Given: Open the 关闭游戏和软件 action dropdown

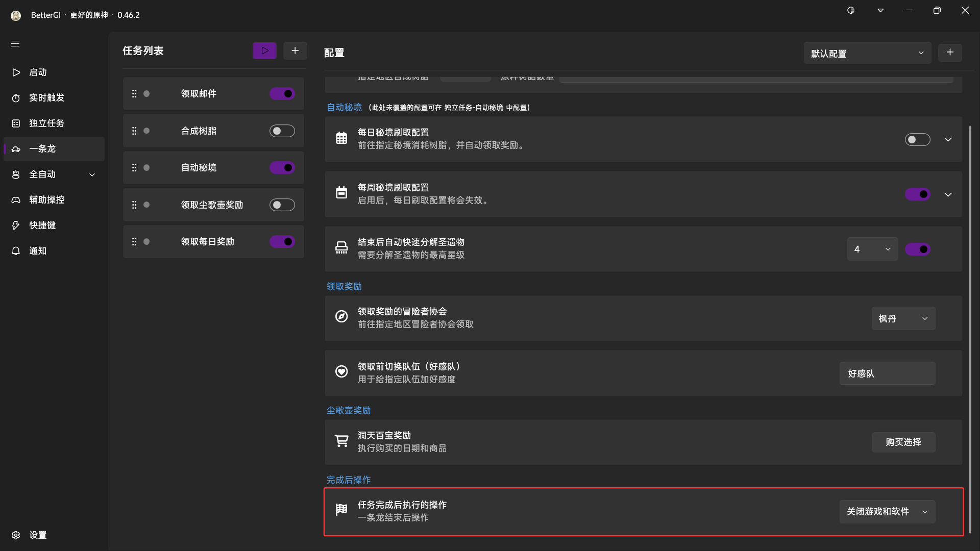Looking at the screenshot, I should [887, 511].
